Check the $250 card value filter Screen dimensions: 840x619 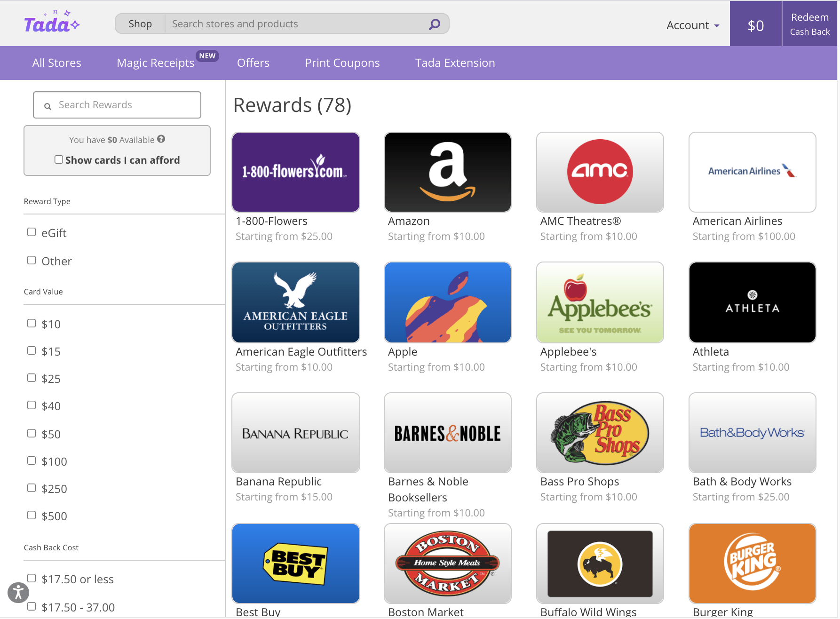coord(32,488)
